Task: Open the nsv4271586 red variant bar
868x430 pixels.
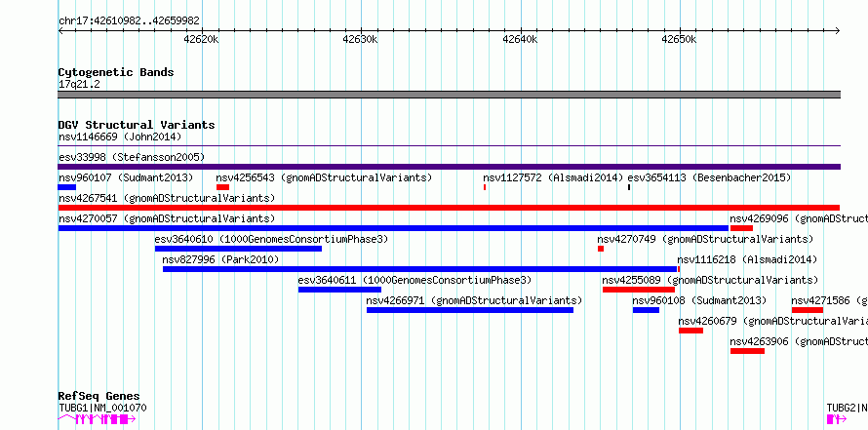Action: click(808, 310)
